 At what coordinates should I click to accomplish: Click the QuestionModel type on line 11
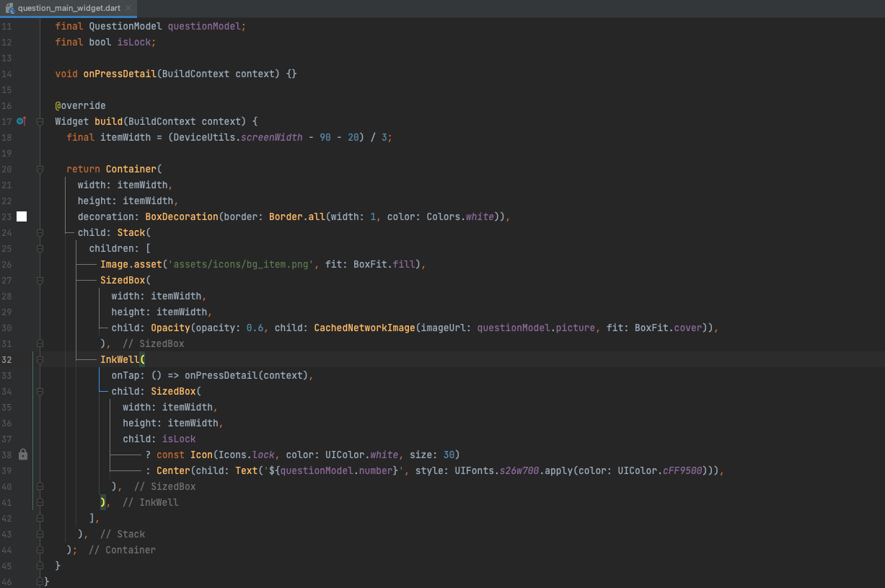pyautogui.click(x=126, y=26)
